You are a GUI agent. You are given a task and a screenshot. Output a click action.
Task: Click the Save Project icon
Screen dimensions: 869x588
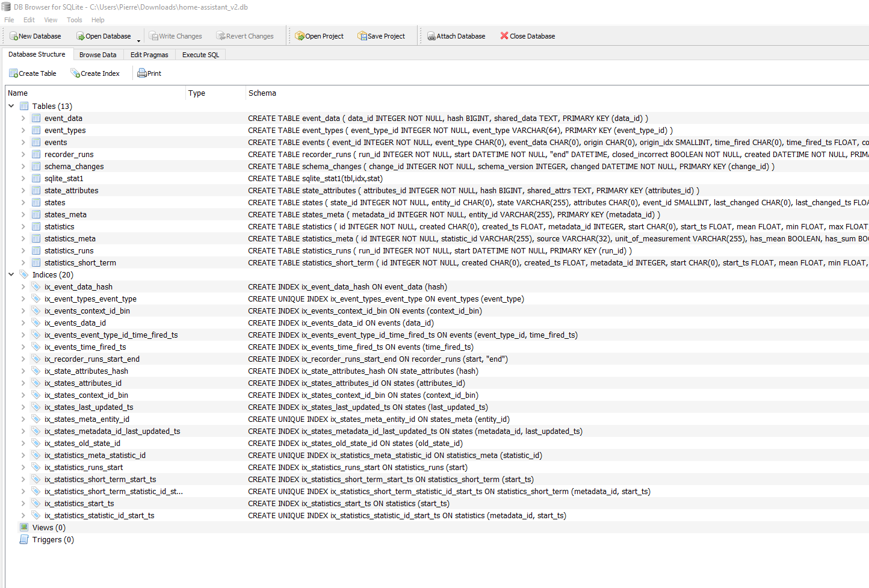(362, 36)
